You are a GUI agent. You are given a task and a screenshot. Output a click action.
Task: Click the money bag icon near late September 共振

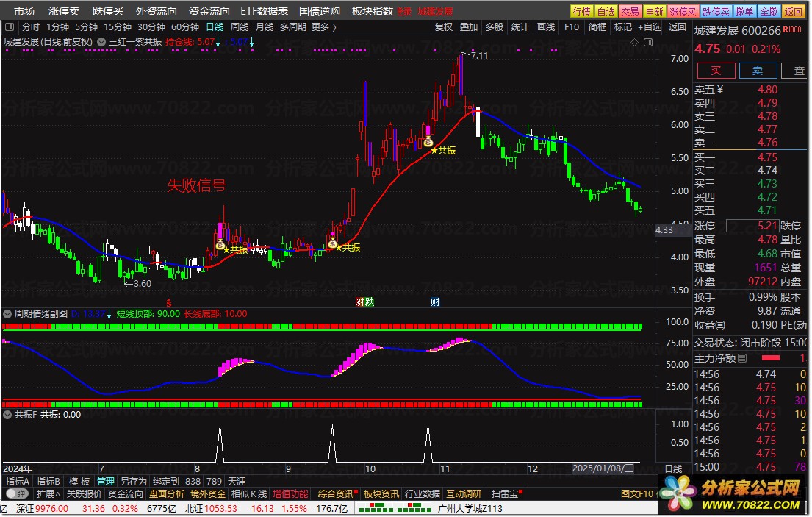pyautogui.click(x=332, y=243)
